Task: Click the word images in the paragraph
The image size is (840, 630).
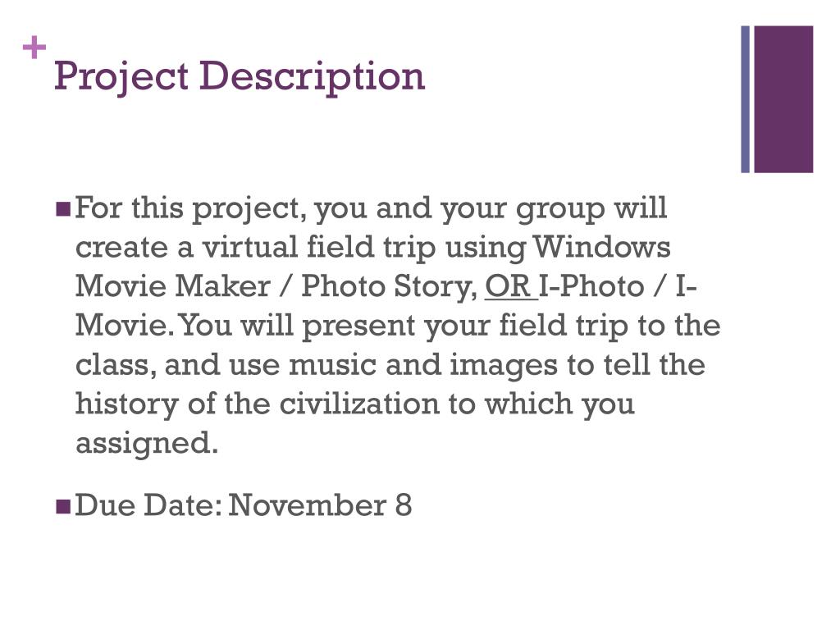Action: click(504, 367)
